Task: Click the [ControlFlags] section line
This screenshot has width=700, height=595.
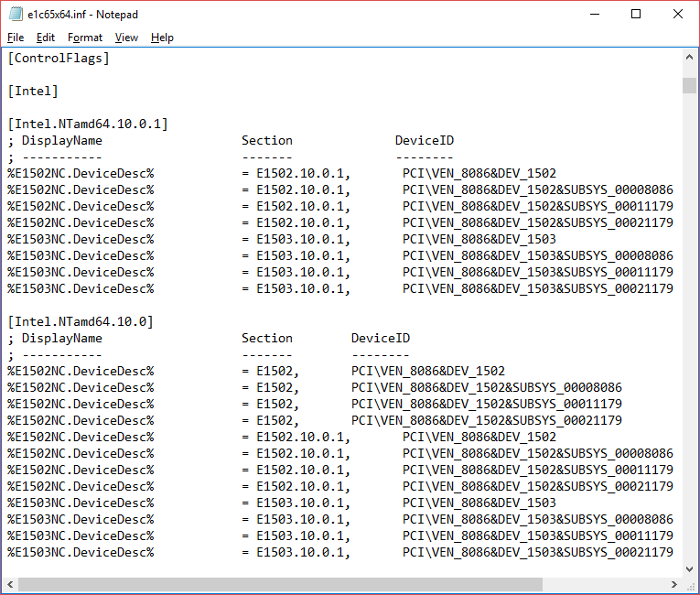Action: click(x=59, y=58)
